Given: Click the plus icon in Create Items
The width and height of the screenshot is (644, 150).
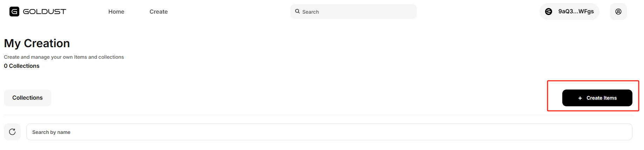Looking at the screenshot, I should 580,98.
